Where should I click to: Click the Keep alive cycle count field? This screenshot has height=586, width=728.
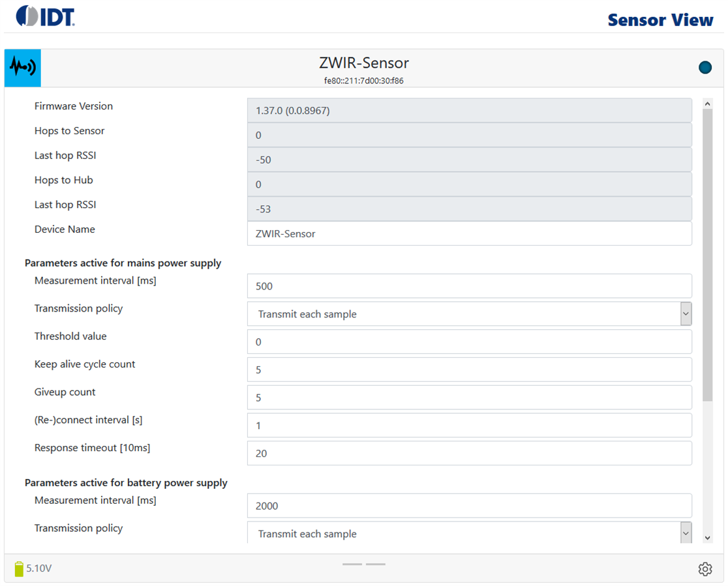click(469, 370)
